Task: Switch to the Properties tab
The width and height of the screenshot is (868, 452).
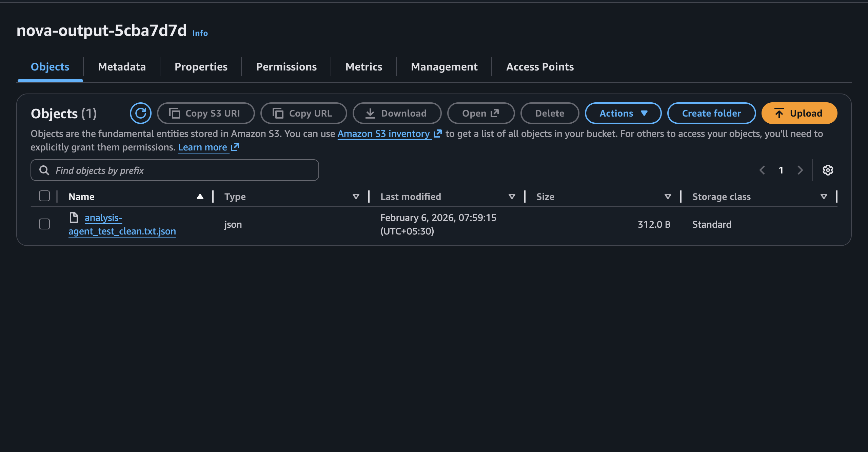Action: pyautogui.click(x=201, y=67)
